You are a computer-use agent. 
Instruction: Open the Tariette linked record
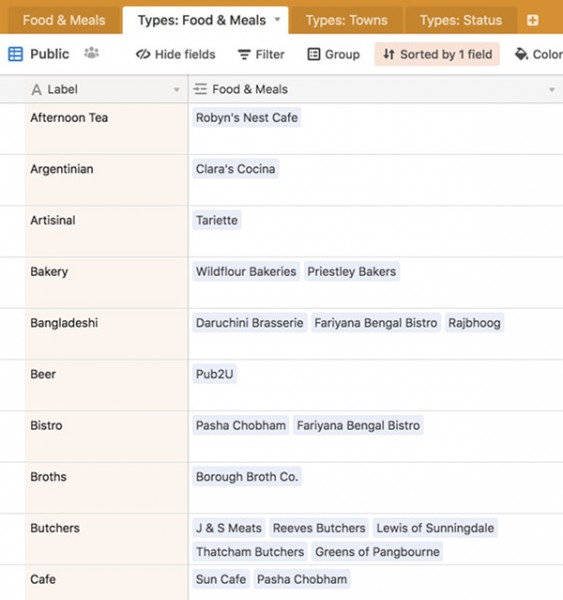tap(217, 220)
